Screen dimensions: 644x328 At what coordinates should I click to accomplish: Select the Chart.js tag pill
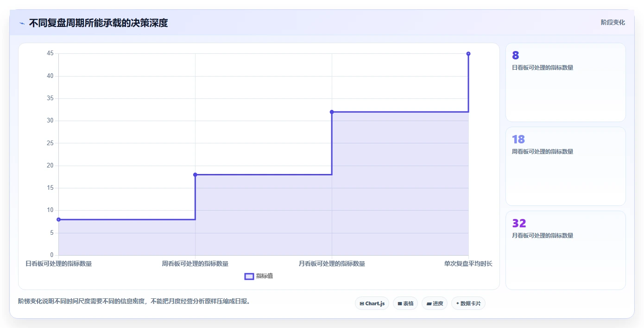click(372, 303)
